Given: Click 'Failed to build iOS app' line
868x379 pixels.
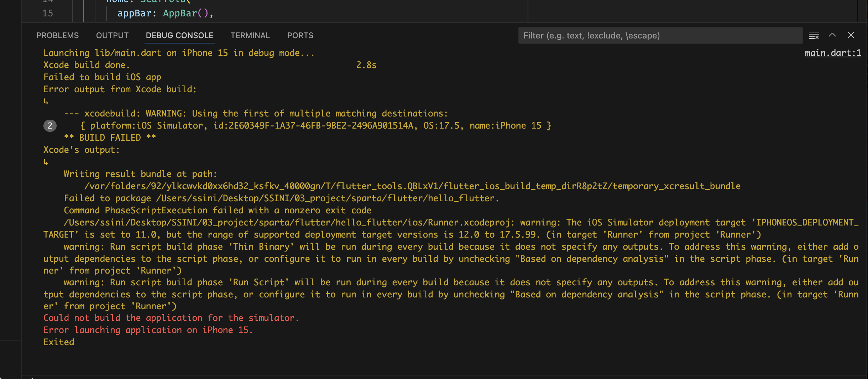Looking at the screenshot, I should 102,77.
